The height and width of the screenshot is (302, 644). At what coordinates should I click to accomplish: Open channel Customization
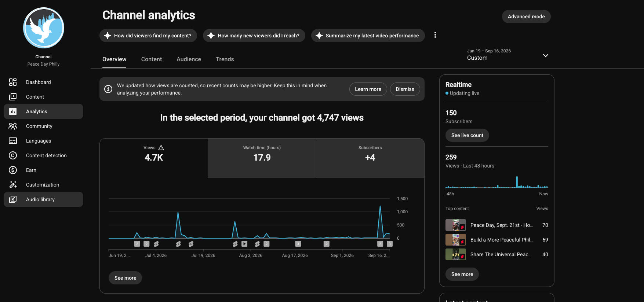pyautogui.click(x=43, y=185)
